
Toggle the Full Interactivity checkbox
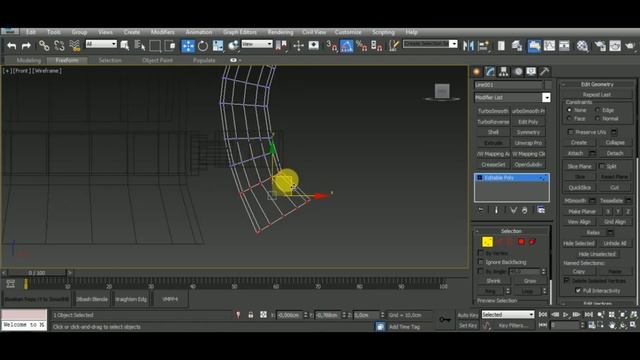[578, 291]
